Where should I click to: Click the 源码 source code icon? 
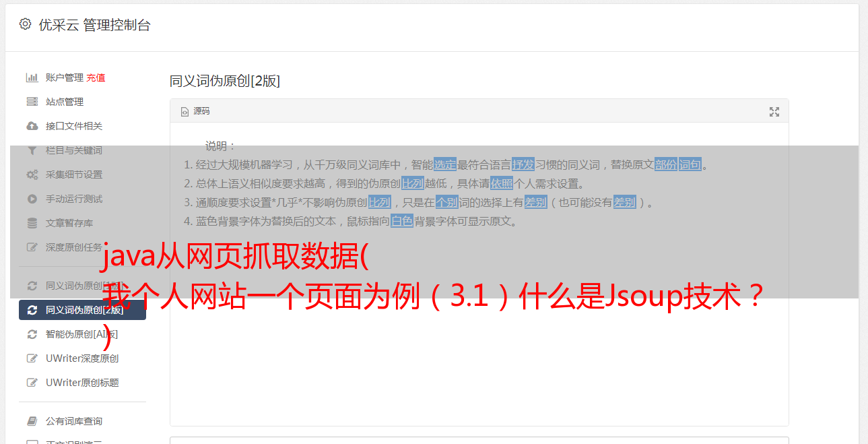(x=185, y=112)
